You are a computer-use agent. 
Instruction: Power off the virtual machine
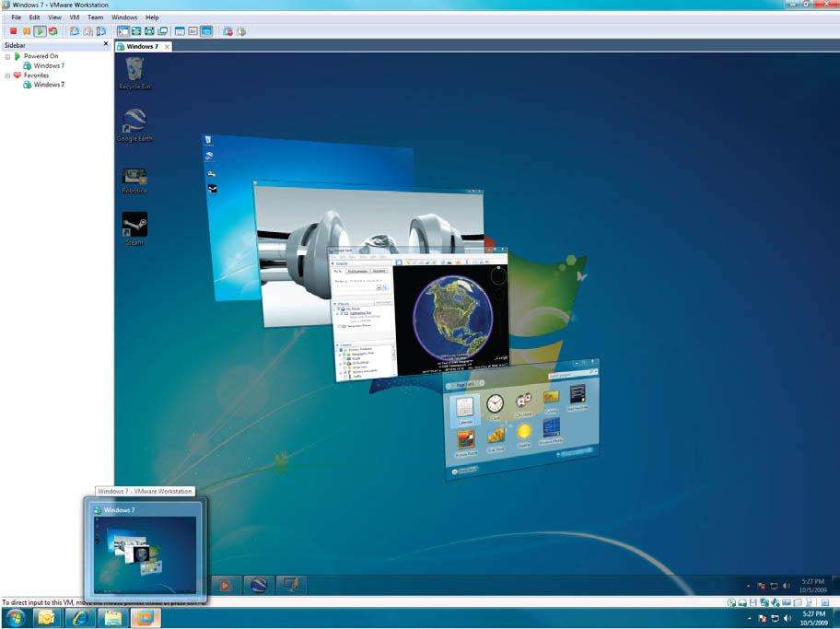(12, 29)
